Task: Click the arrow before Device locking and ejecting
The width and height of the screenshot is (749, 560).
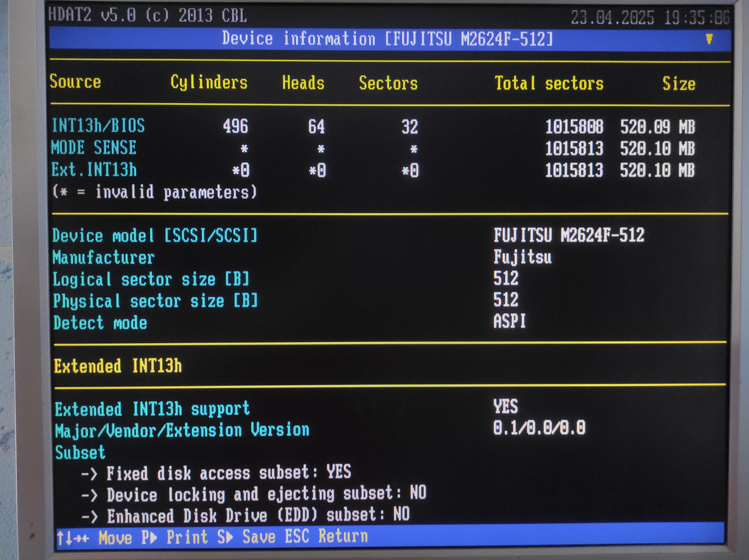Action: pyautogui.click(x=89, y=495)
